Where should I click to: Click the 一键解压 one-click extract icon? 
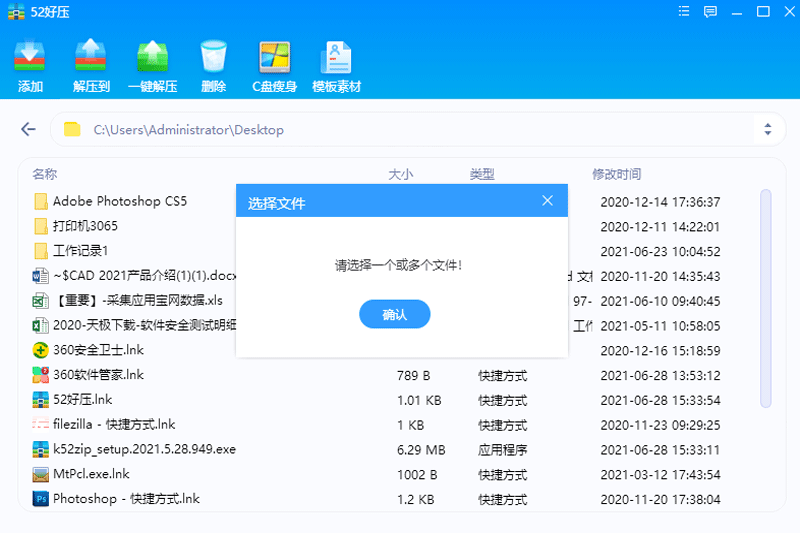[152, 65]
